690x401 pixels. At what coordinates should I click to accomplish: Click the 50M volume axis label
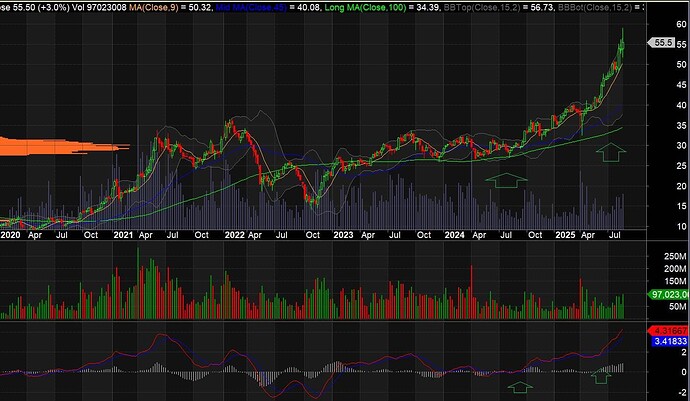(x=677, y=306)
